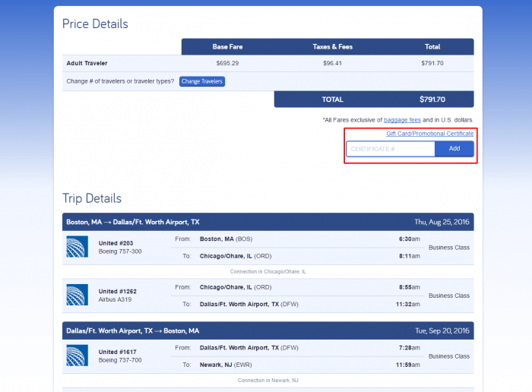Select the Taxes & Fees column header
The image size is (532, 392).
click(333, 47)
